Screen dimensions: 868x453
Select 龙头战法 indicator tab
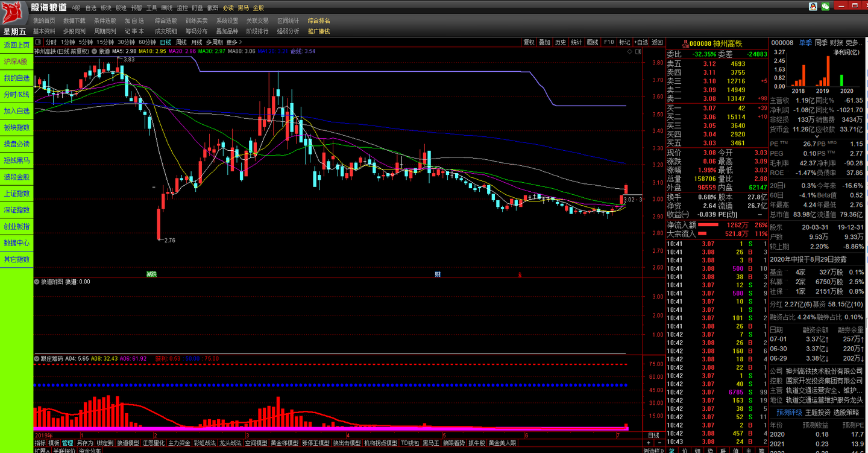coord(230,443)
